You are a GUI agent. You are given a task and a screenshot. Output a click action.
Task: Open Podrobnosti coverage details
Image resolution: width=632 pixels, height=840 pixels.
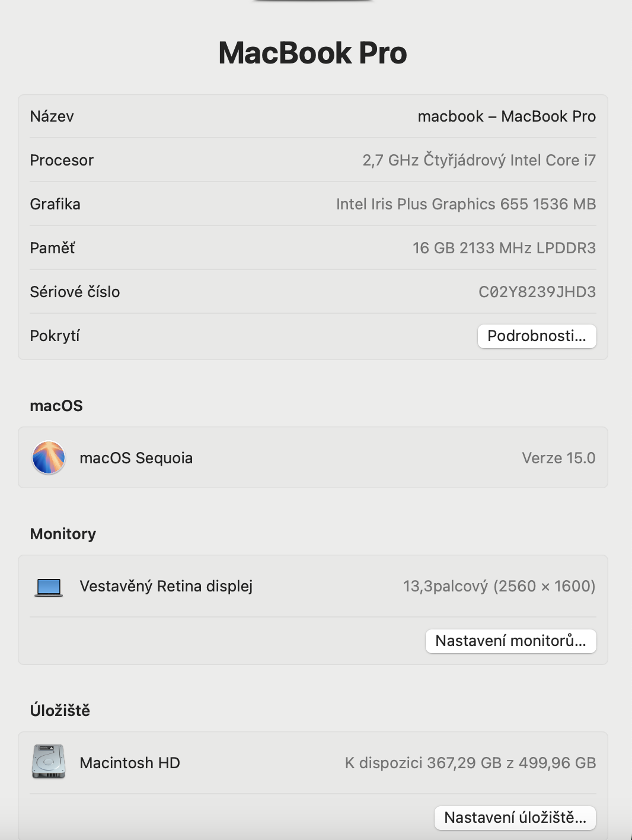tap(537, 336)
